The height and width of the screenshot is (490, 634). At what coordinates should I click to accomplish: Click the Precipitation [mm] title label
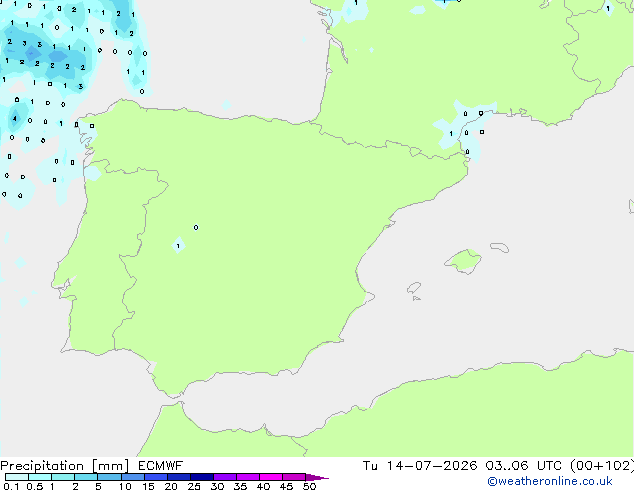(65, 466)
